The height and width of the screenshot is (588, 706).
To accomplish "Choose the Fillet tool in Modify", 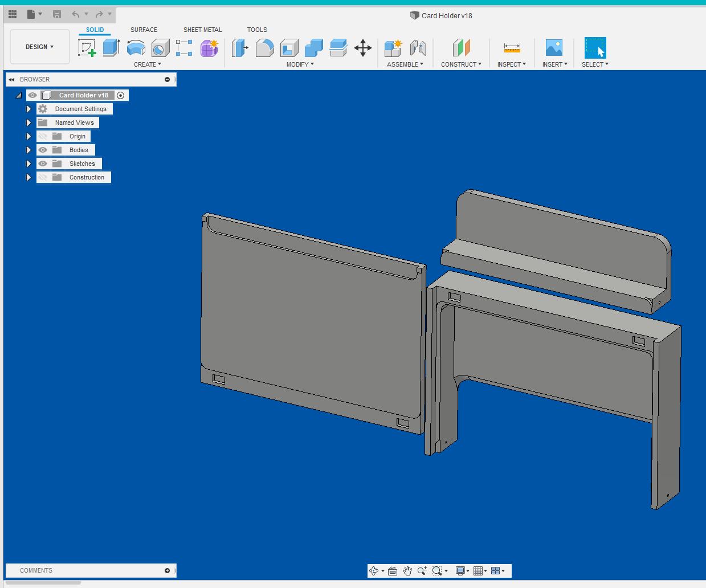I will [264, 48].
